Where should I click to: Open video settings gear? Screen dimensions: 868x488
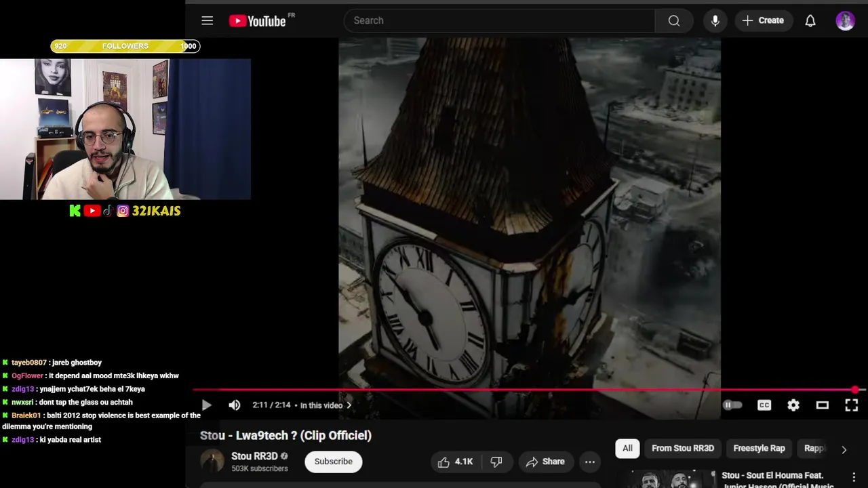click(793, 405)
